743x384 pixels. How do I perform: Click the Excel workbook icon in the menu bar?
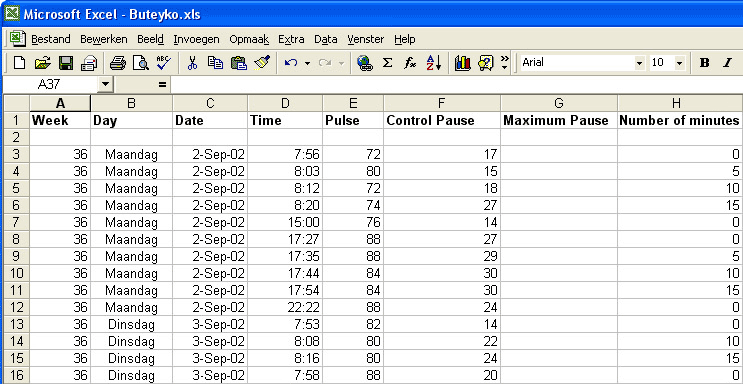click(18, 38)
